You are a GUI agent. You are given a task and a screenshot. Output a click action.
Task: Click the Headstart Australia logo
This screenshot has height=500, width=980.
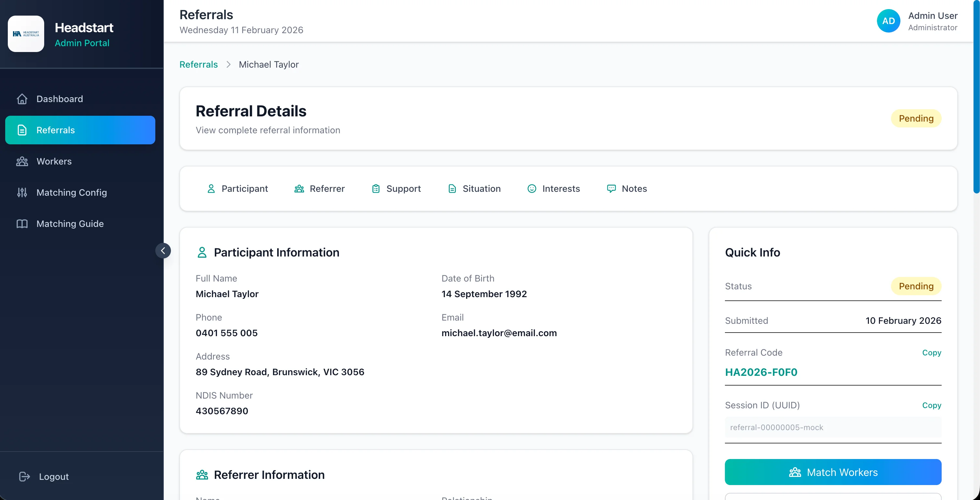pos(26,33)
